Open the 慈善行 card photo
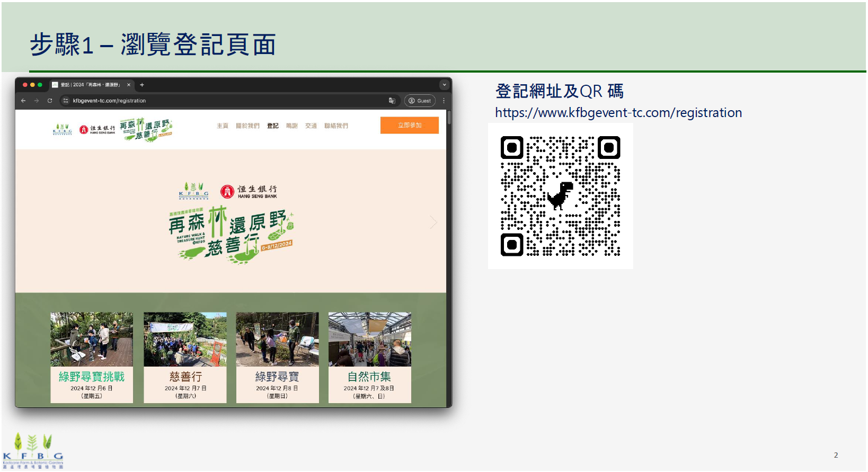 point(185,340)
